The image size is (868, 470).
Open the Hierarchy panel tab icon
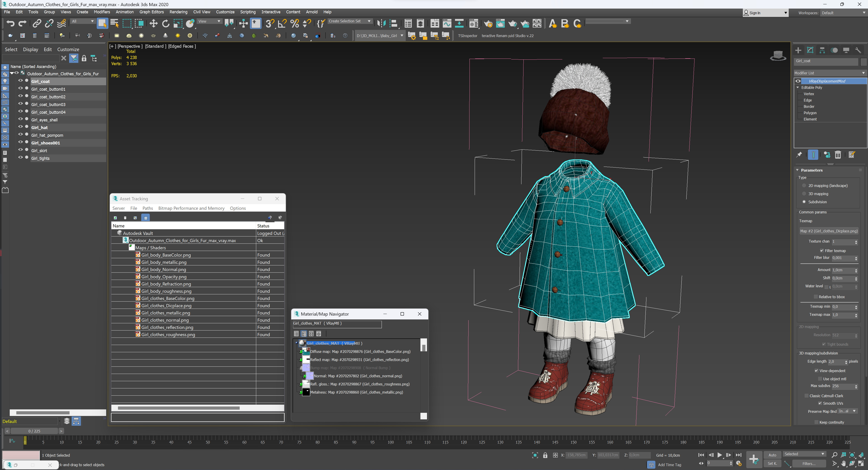[x=822, y=50]
